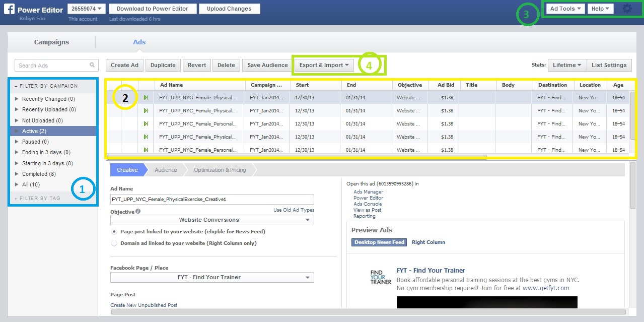The height and width of the screenshot is (322, 644).
Task: Show the Right Column ad preview
Action: (x=428, y=242)
